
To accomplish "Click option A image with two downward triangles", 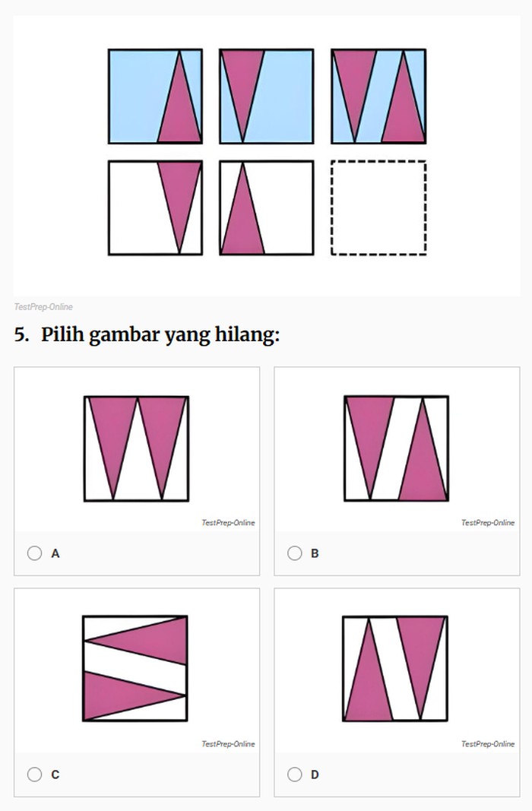I will coord(136,448).
